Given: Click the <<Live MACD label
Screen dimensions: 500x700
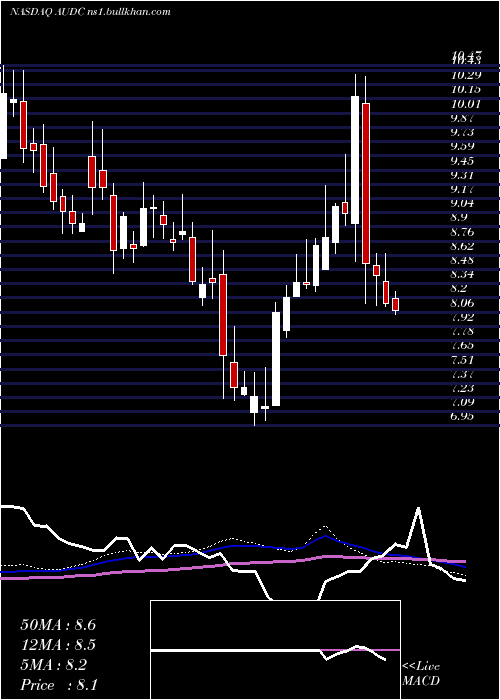Looking at the screenshot, I should tap(421, 674).
